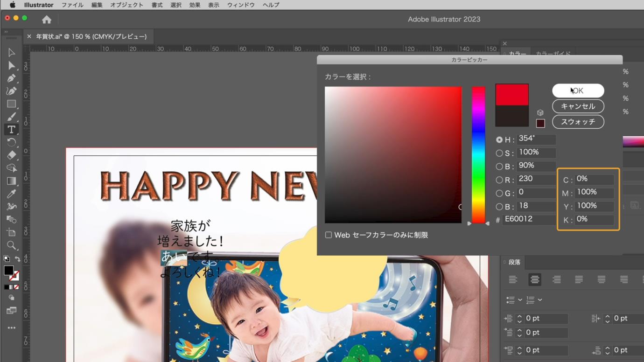Open the ファイル menu
Screen dimensions: 644x362
[x=72, y=5]
